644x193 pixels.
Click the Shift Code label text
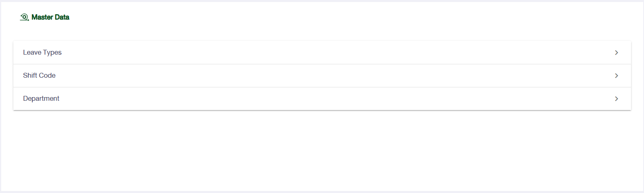[39, 76]
